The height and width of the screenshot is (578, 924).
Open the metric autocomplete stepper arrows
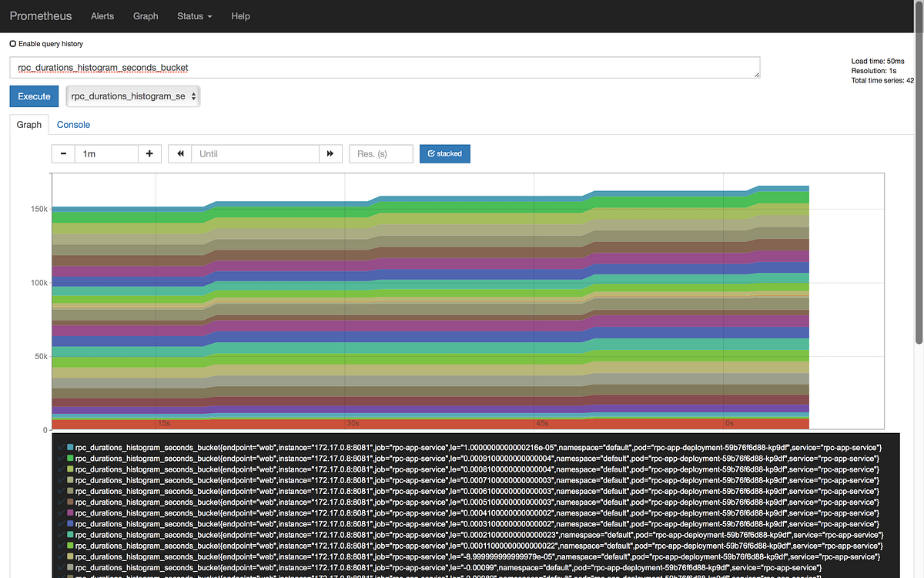point(192,96)
